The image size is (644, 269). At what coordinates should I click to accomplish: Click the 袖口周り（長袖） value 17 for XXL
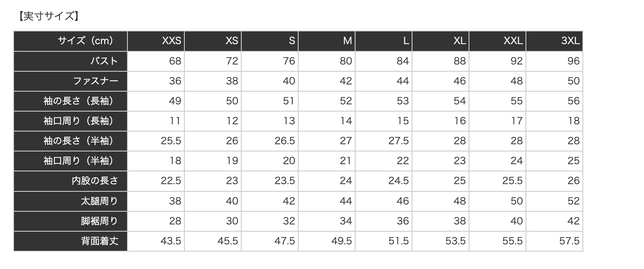(x=517, y=121)
